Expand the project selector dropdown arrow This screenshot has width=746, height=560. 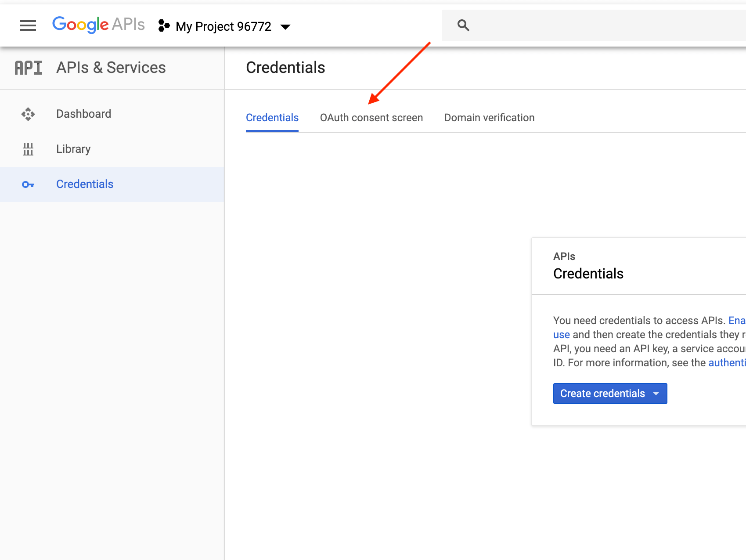(x=285, y=27)
